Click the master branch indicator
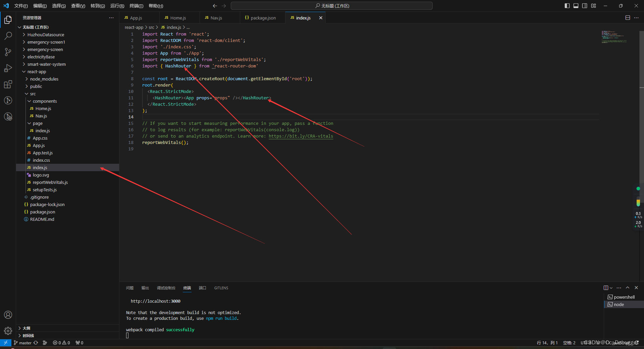 23,343
